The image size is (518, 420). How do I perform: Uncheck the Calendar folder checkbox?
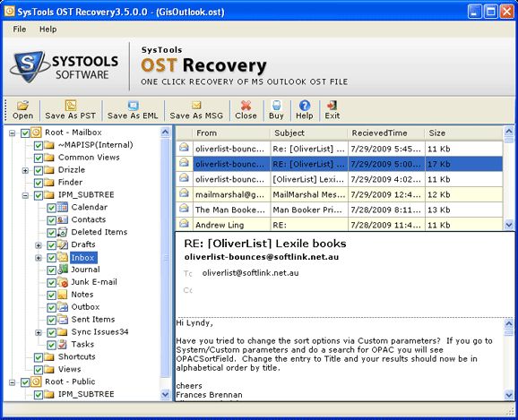click(x=51, y=208)
